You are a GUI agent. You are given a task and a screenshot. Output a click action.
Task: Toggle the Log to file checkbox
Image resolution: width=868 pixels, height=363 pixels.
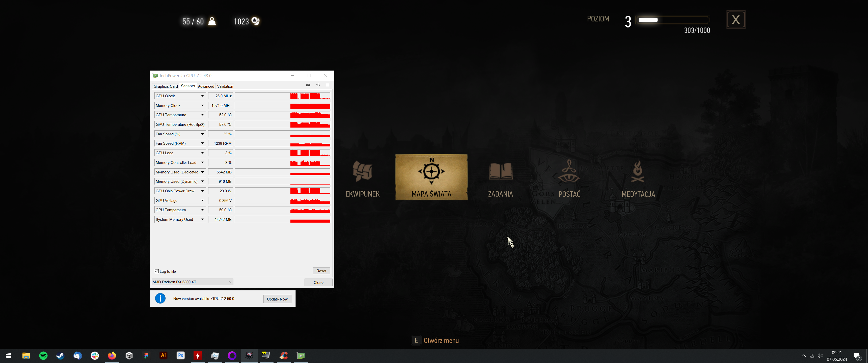157,271
